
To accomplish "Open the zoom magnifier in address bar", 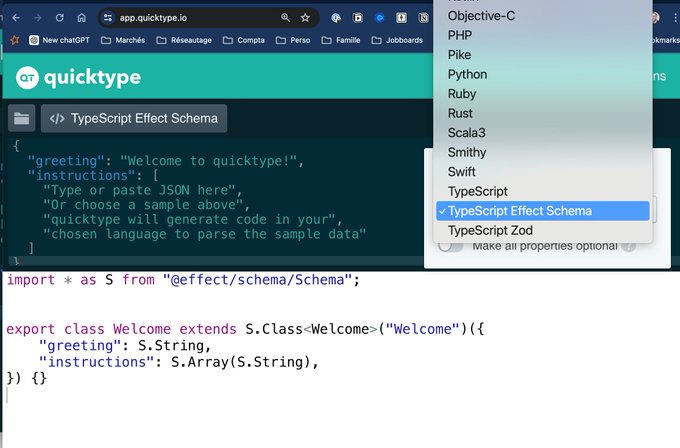I will (285, 18).
